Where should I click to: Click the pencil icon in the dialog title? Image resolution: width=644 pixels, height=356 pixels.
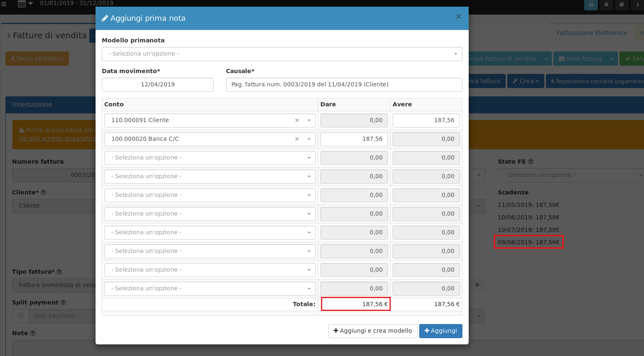(x=105, y=18)
